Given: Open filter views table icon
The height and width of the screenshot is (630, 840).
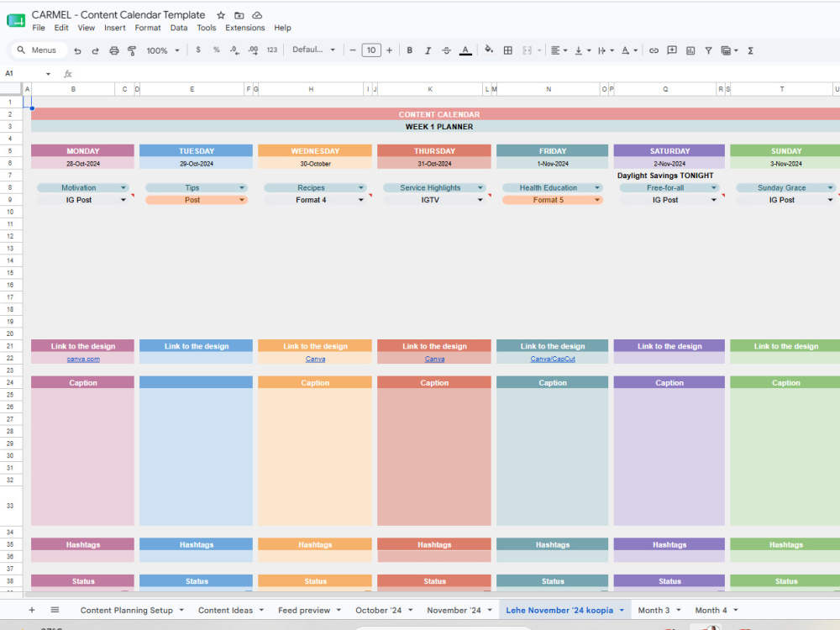Looking at the screenshot, I should pos(729,50).
